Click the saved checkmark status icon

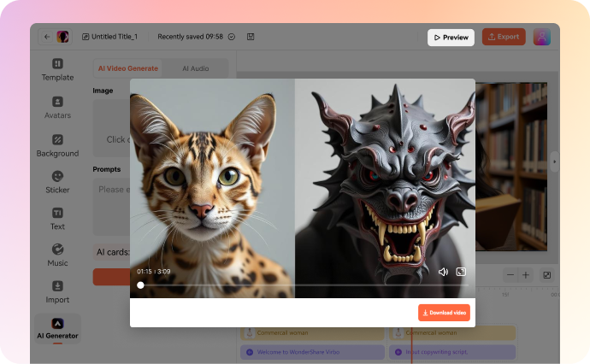click(232, 37)
